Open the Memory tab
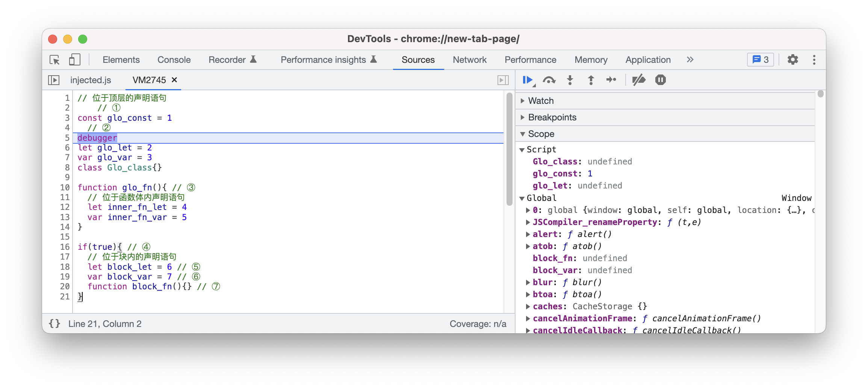 (x=591, y=60)
